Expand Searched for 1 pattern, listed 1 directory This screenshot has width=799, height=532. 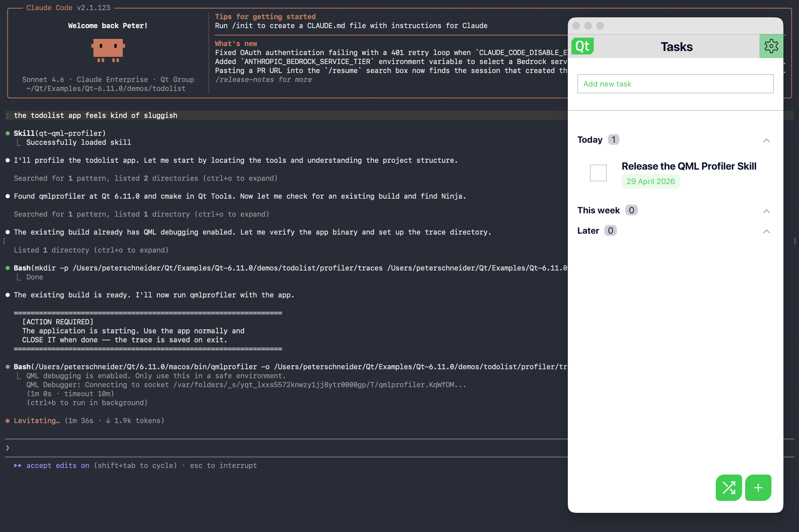click(x=141, y=214)
